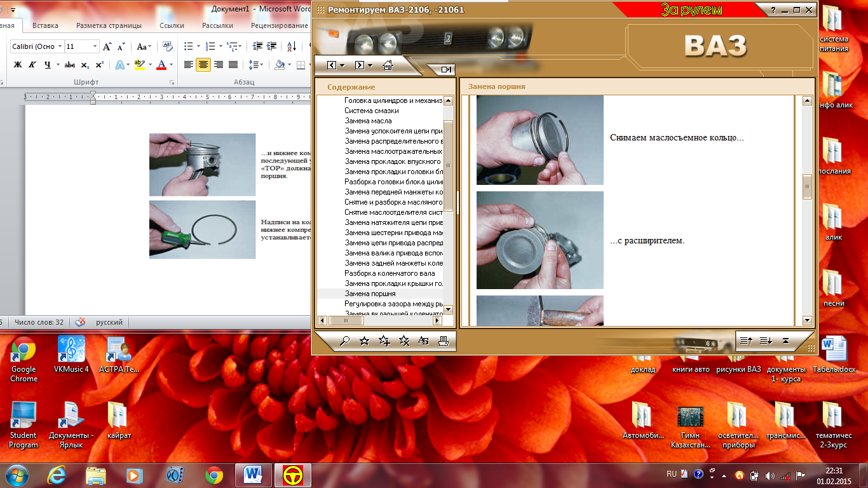The image size is (868, 488).
Task: Select Система смазки in contents
Action: click(372, 111)
